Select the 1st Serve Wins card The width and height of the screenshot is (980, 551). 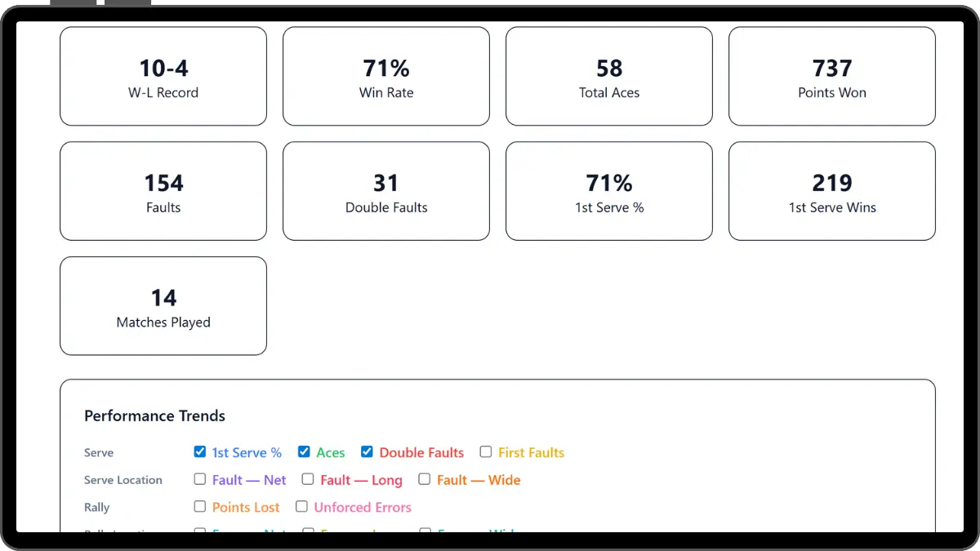(831, 191)
